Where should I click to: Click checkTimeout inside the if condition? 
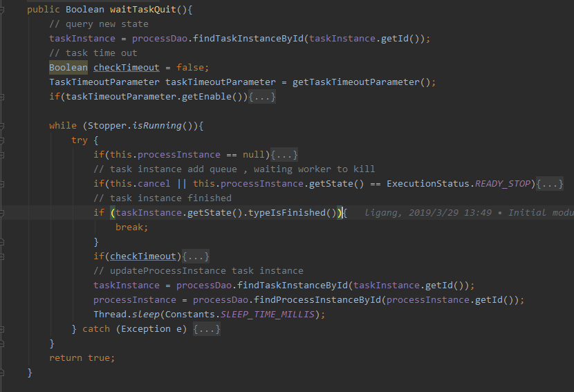pyautogui.click(x=143, y=256)
